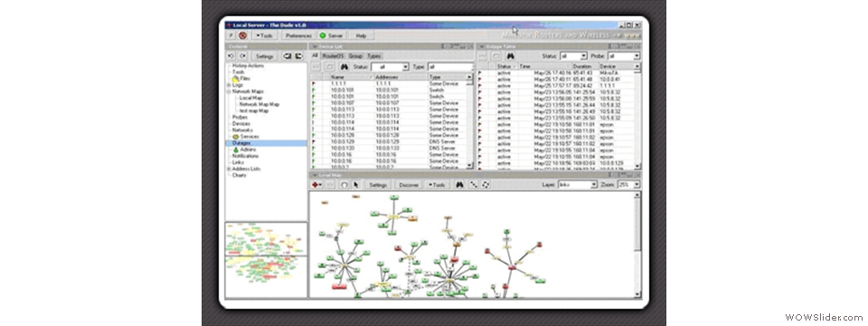Click the Local Map vertical scrollbar
Image resolution: width=868 pixels, height=326 pixels.
click(x=638, y=244)
